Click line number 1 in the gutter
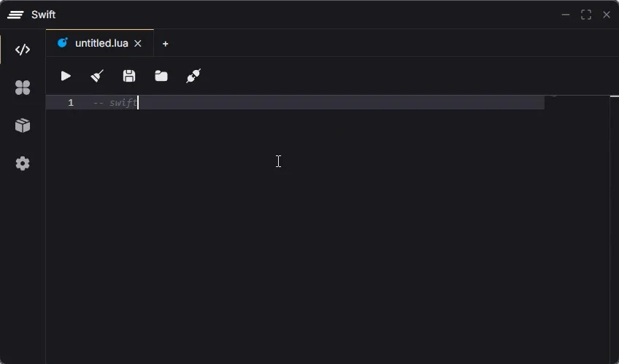This screenshot has height=364, width=619. tap(71, 103)
